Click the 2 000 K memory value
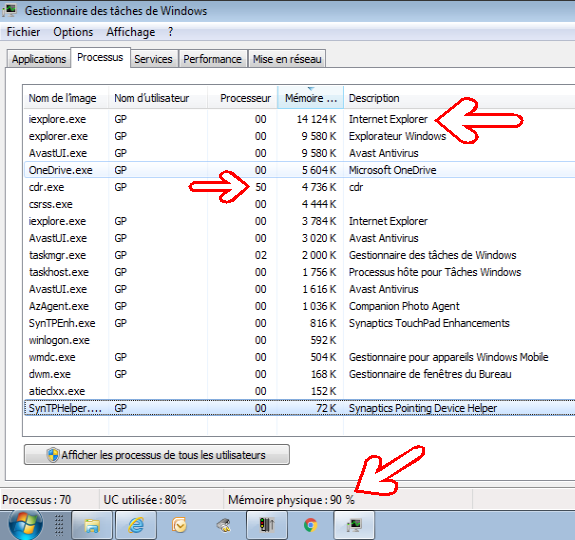This screenshot has height=540, width=575. tap(319, 255)
